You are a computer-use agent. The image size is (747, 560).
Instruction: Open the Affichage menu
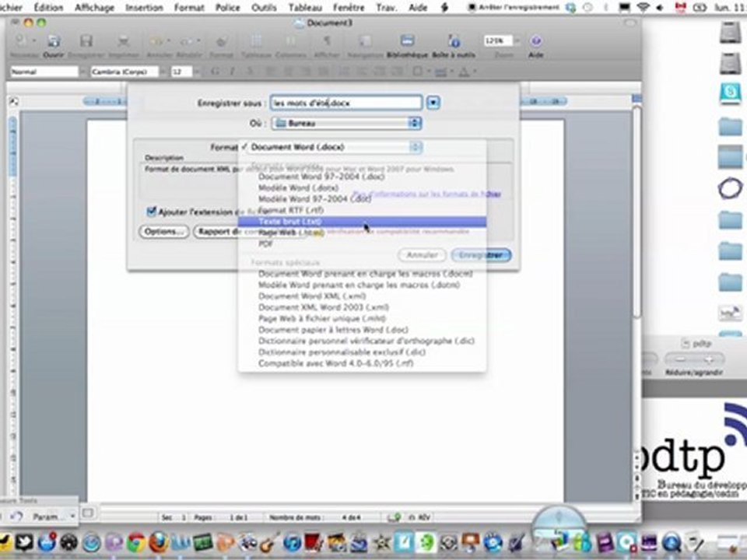pyautogui.click(x=95, y=7)
